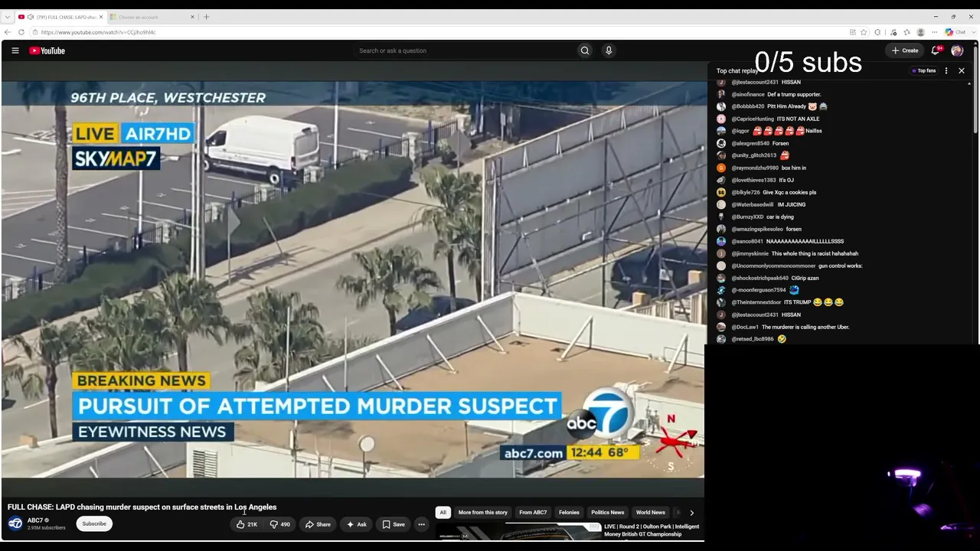Screen dimensions: 980x551
Task: Open more video actions ellipsis menu
Action: tap(421, 524)
